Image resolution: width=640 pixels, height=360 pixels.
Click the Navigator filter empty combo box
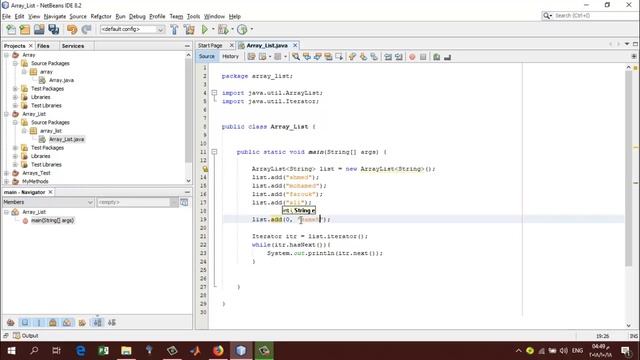[138, 202]
